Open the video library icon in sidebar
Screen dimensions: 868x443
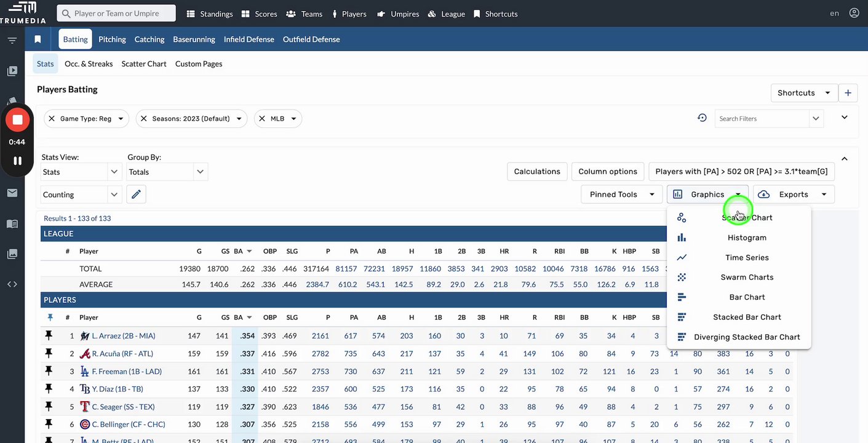(x=12, y=71)
